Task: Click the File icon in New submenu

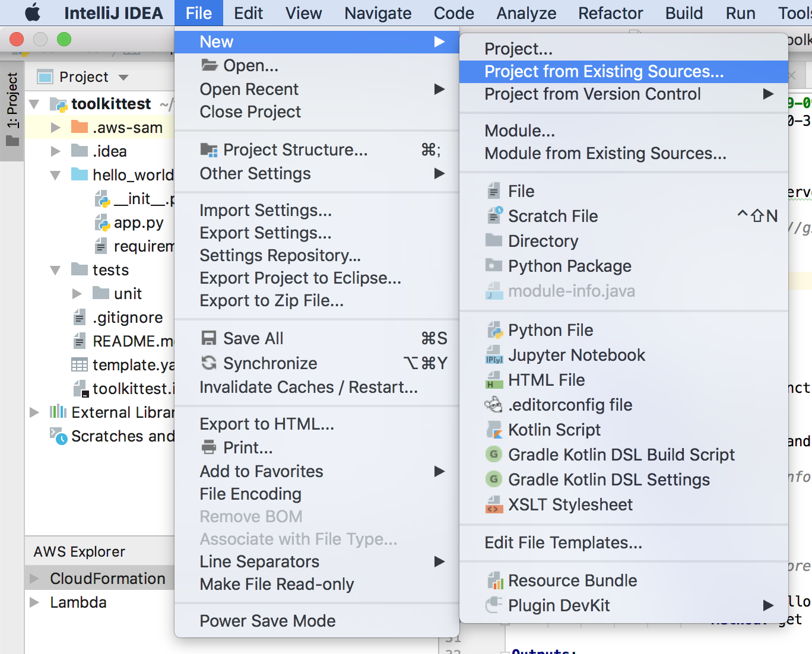Action: point(493,191)
